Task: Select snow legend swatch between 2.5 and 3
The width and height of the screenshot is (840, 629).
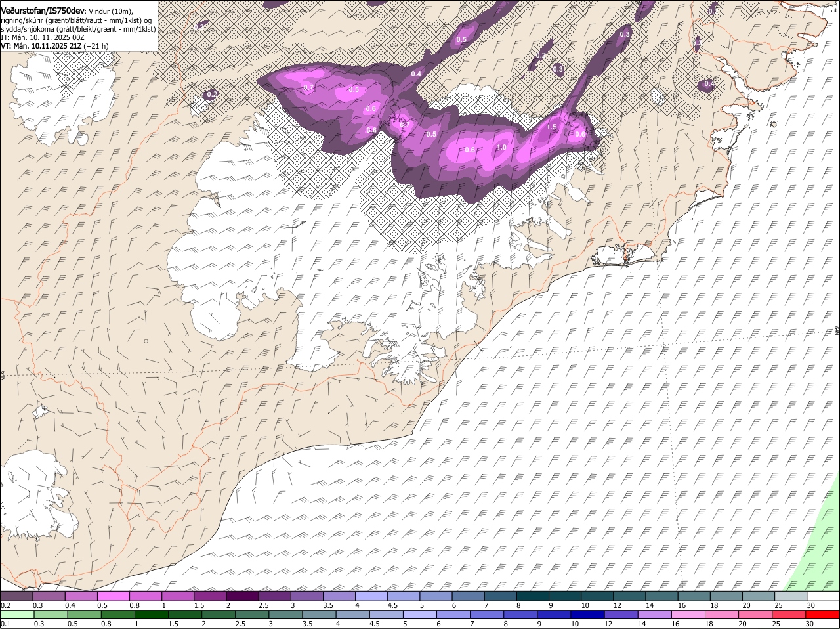Action: click(x=274, y=596)
